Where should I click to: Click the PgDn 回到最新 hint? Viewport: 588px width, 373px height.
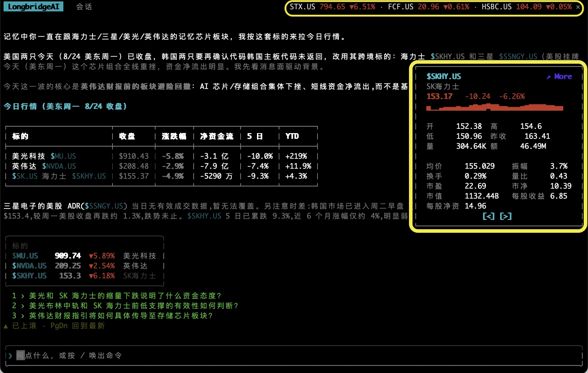pyautogui.click(x=78, y=326)
